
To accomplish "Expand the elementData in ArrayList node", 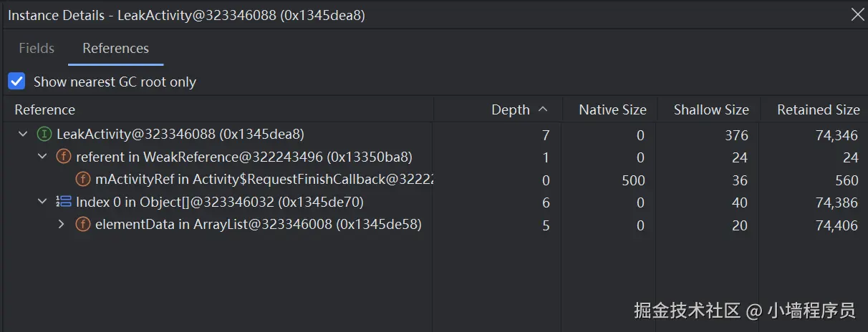I will click(62, 225).
